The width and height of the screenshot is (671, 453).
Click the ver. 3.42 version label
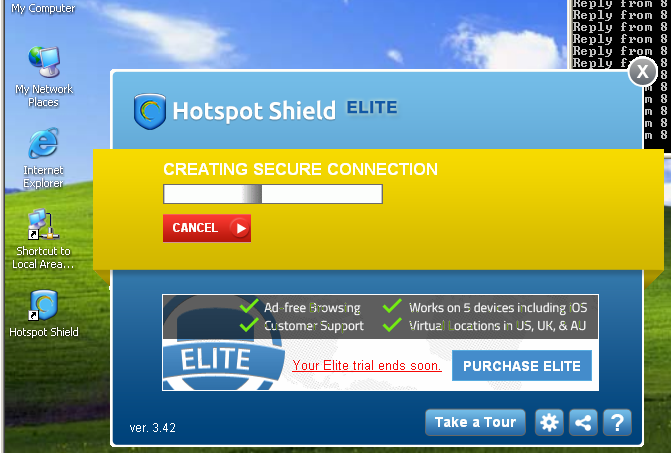153,428
